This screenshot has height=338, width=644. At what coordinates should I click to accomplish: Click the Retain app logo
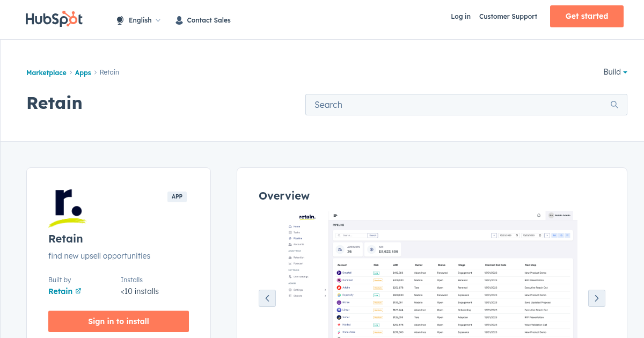click(x=67, y=208)
